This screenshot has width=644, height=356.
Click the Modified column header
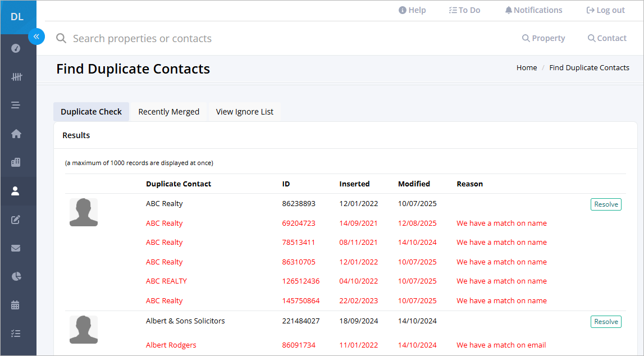coord(414,184)
